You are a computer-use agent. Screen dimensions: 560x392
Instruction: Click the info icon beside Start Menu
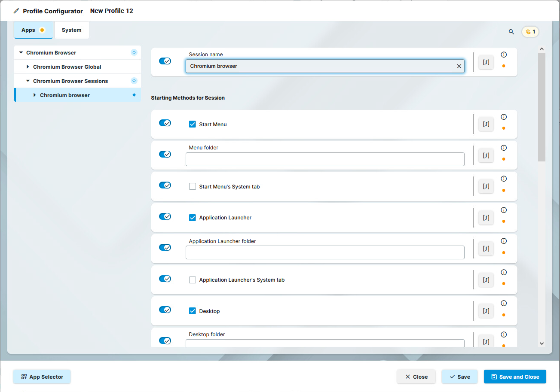point(503,117)
